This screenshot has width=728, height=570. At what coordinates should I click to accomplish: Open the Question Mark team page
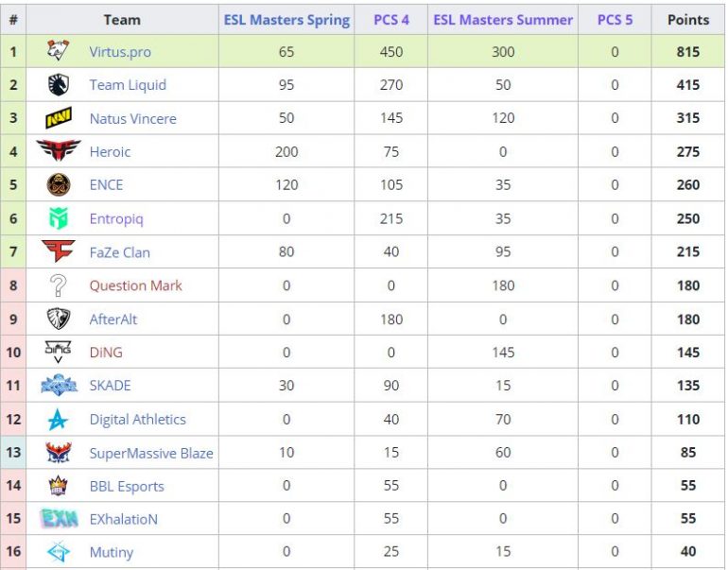click(x=135, y=285)
